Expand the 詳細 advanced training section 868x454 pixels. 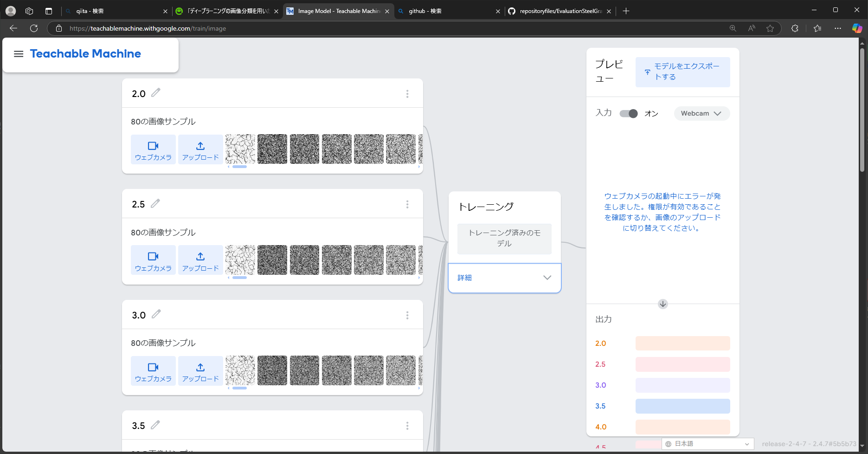[504, 278]
